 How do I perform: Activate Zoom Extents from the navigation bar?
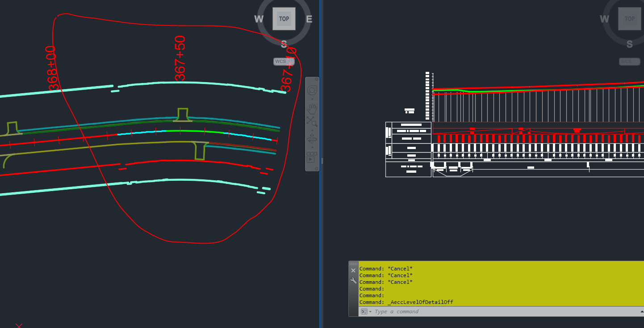(x=312, y=122)
